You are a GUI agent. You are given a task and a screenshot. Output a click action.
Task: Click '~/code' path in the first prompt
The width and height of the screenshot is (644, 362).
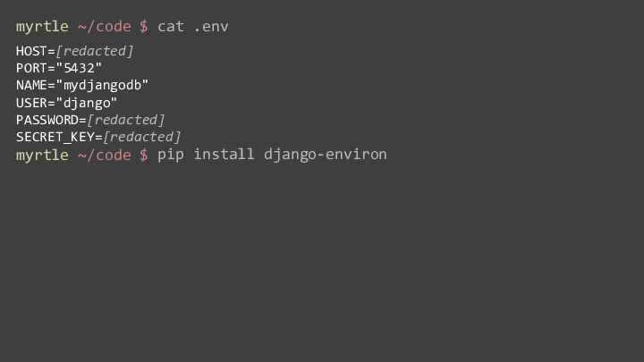pos(105,27)
